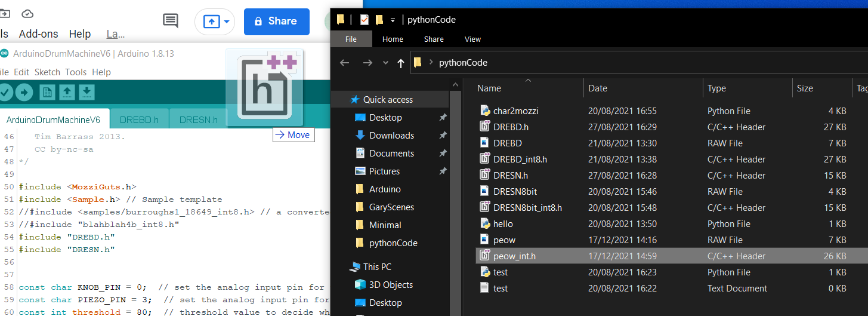
Task: Open the pythonCode folder in sidebar
Action: point(393,243)
